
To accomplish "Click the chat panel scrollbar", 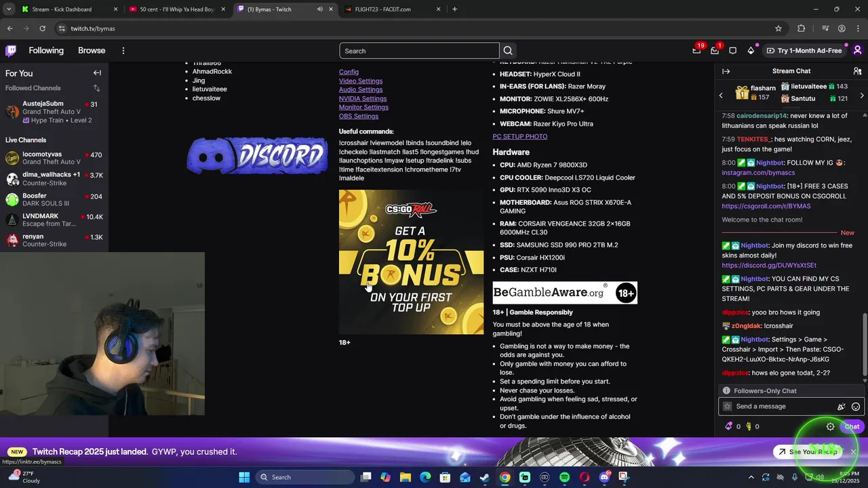I will (x=865, y=345).
